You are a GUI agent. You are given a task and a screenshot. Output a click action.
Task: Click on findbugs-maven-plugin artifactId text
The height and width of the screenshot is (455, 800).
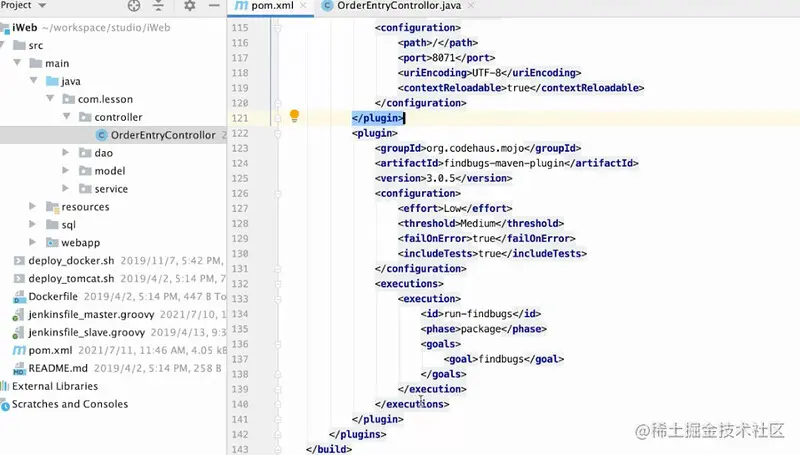tap(504, 163)
